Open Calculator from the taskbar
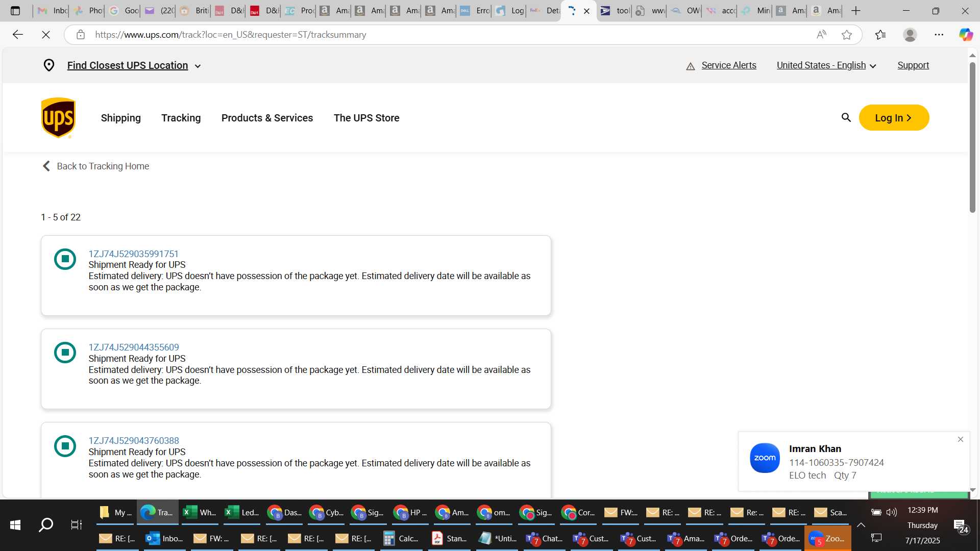The image size is (980, 551). 401,538
